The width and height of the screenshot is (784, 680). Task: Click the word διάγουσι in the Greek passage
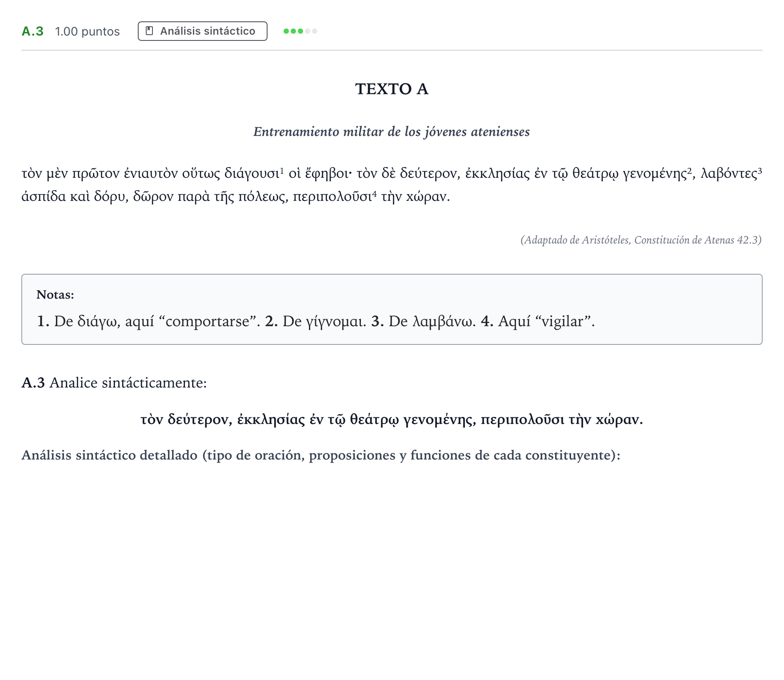[252, 173]
